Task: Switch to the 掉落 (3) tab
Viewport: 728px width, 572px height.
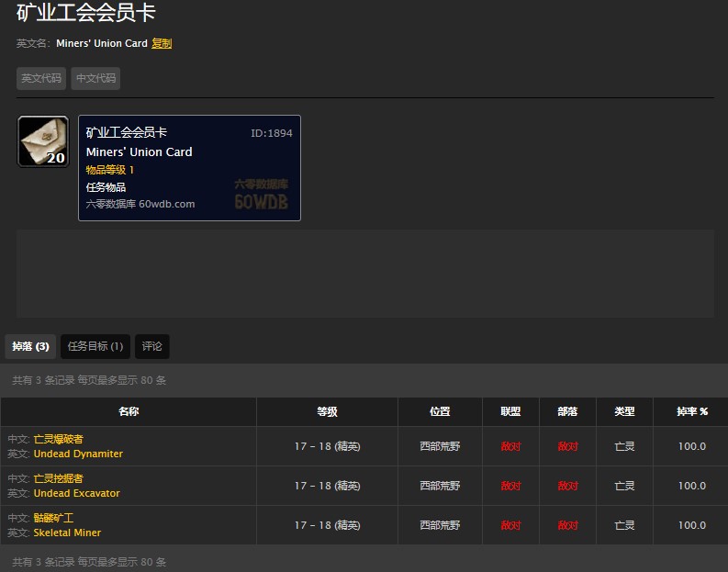Action: coord(30,346)
